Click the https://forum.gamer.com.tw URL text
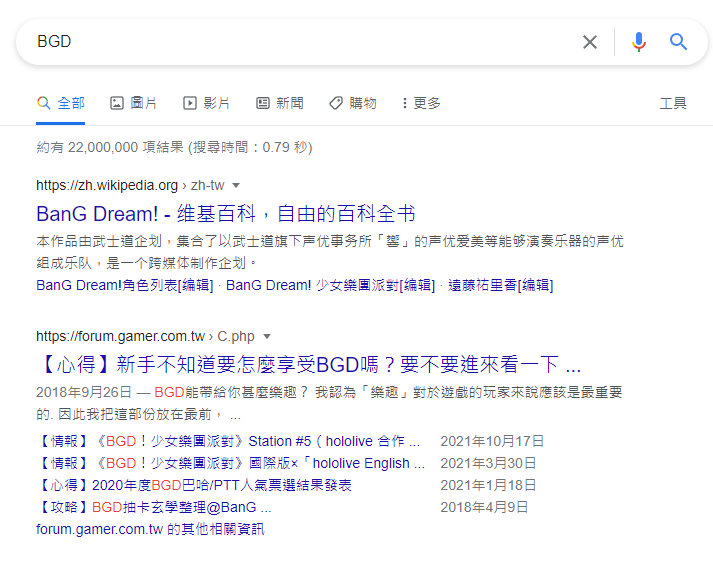 (x=121, y=336)
